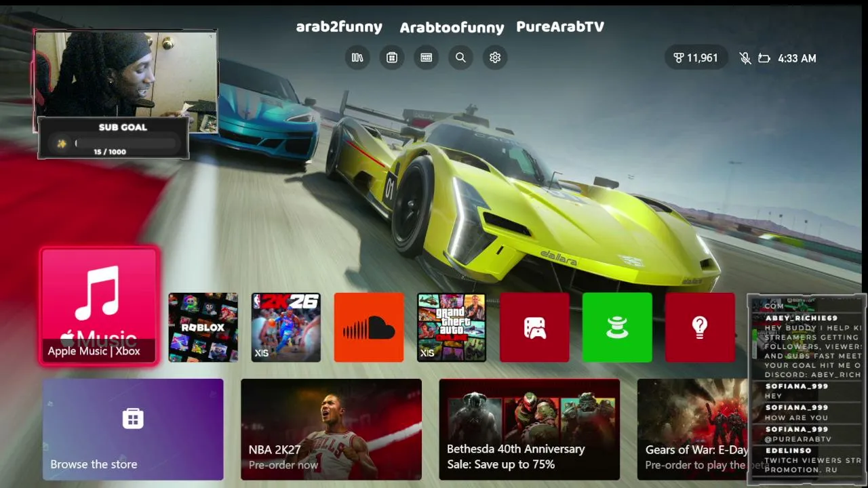Open the Browse the store card
868x488 pixels.
(x=133, y=429)
